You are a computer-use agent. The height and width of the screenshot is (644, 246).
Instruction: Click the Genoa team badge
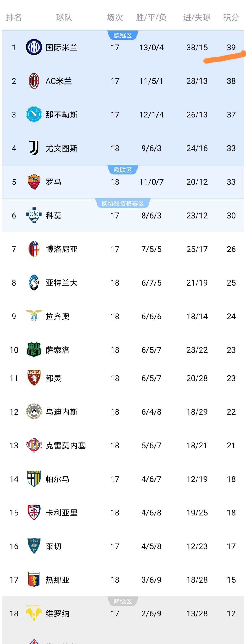[34, 580]
